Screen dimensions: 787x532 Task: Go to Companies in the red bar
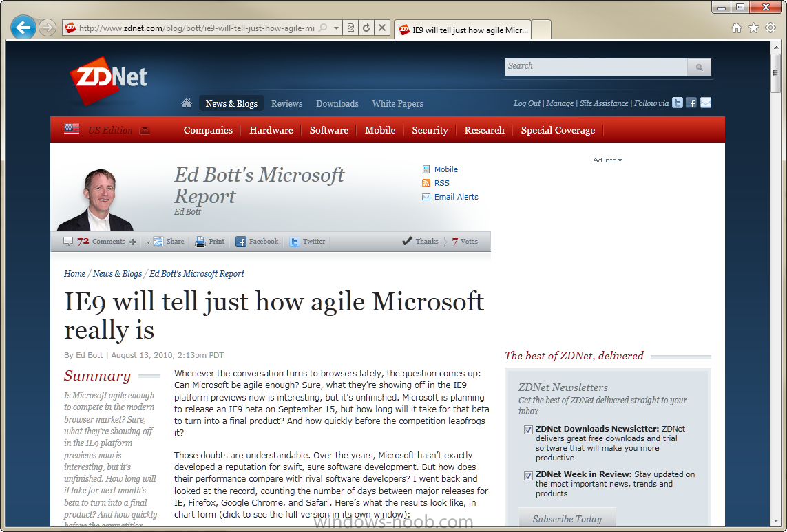[x=209, y=130]
